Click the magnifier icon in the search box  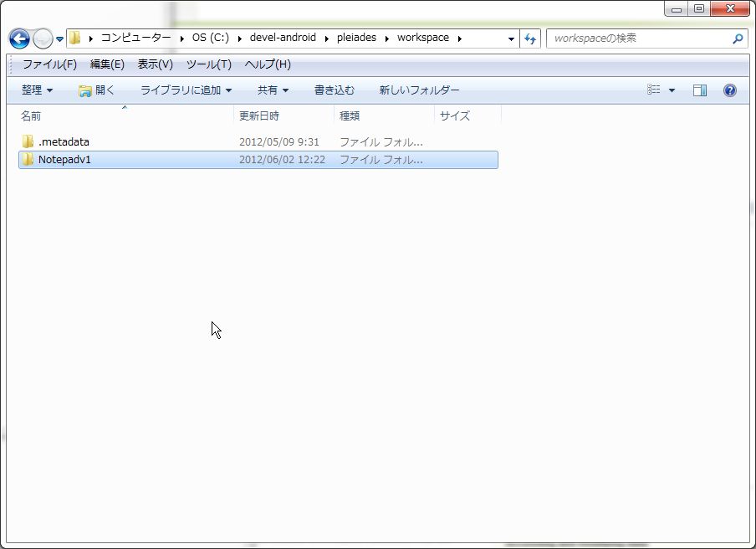(x=737, y=38)
